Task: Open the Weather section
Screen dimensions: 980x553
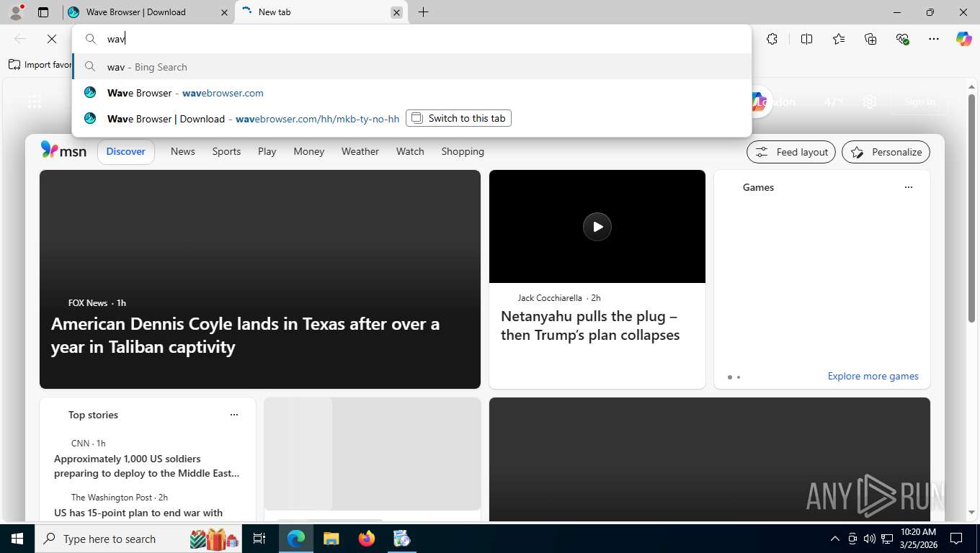Action: pos(360,151)
